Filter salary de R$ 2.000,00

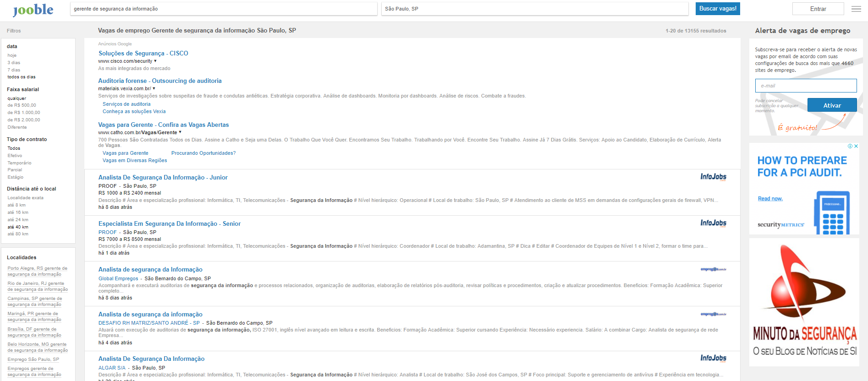pos(24,120)
